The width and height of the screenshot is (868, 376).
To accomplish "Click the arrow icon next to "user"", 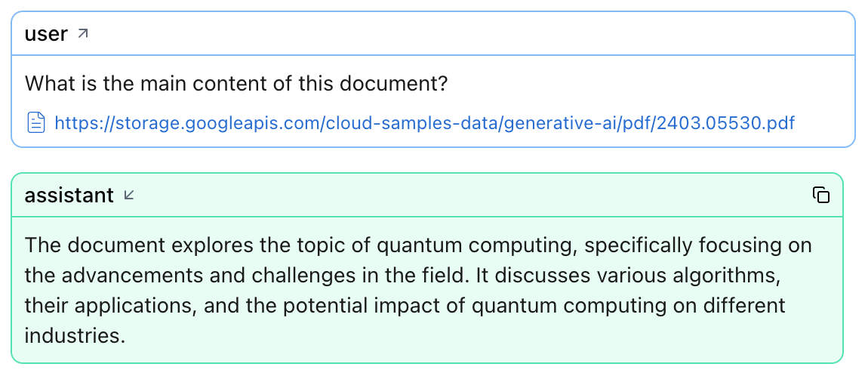I will point(83,33).
